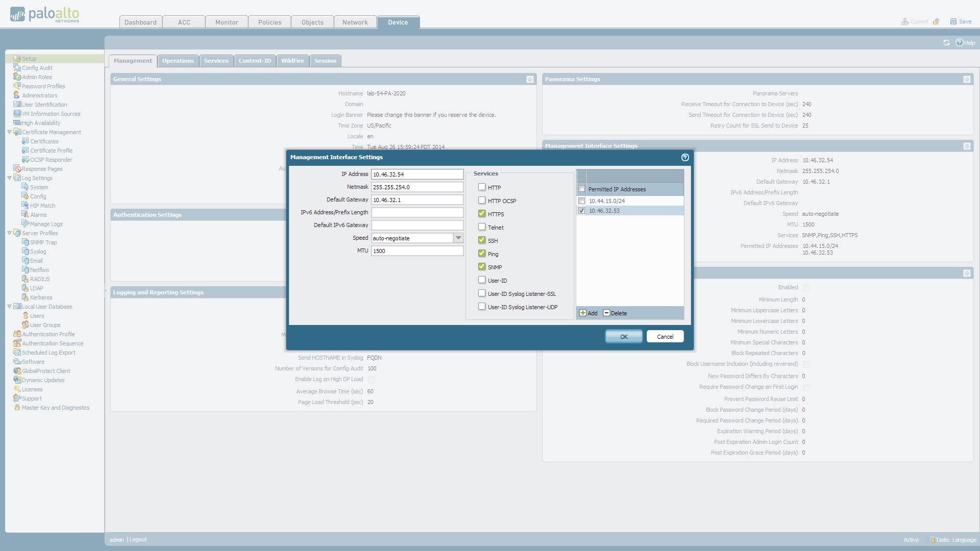Viewport: 980px width, 551px height.
Task: Click the refresh icon near Help
Action: [x=946, y=43]
